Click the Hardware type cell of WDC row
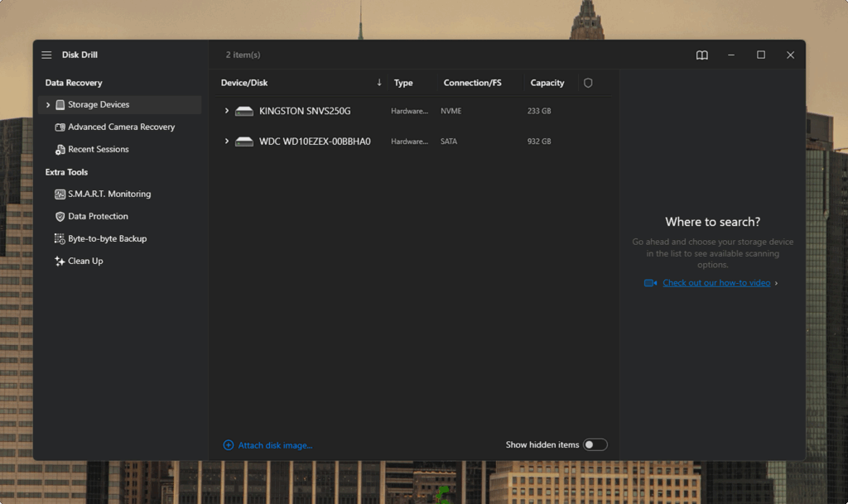848x504 pixels. (409, 141)
